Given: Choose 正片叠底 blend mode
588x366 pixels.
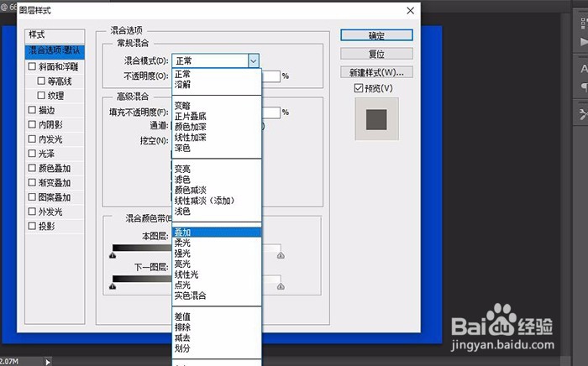Looking at the screenshot, I should click(217, 116).
